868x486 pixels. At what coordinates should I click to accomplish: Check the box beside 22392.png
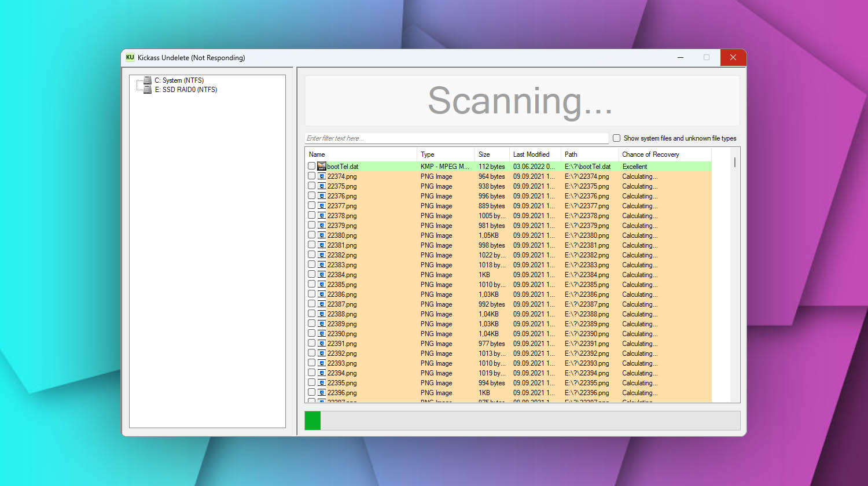311,353
